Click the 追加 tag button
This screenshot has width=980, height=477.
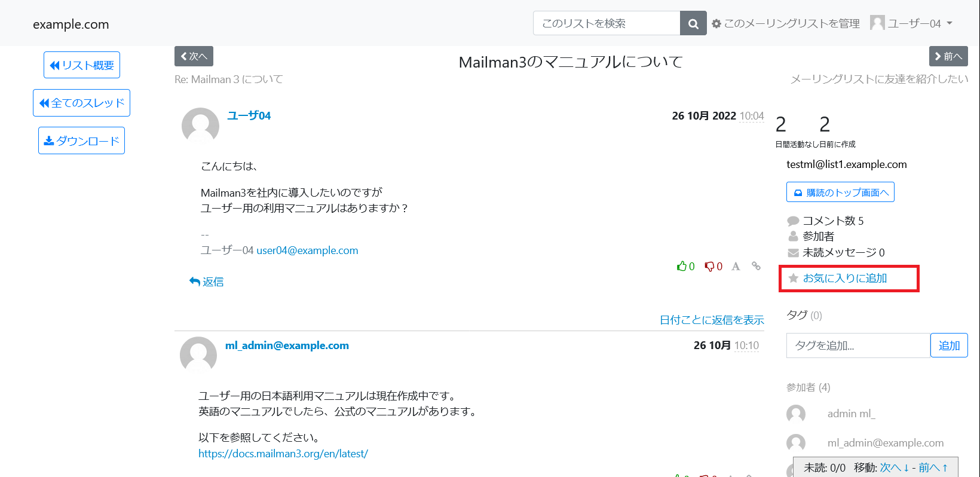coord(949,345)
